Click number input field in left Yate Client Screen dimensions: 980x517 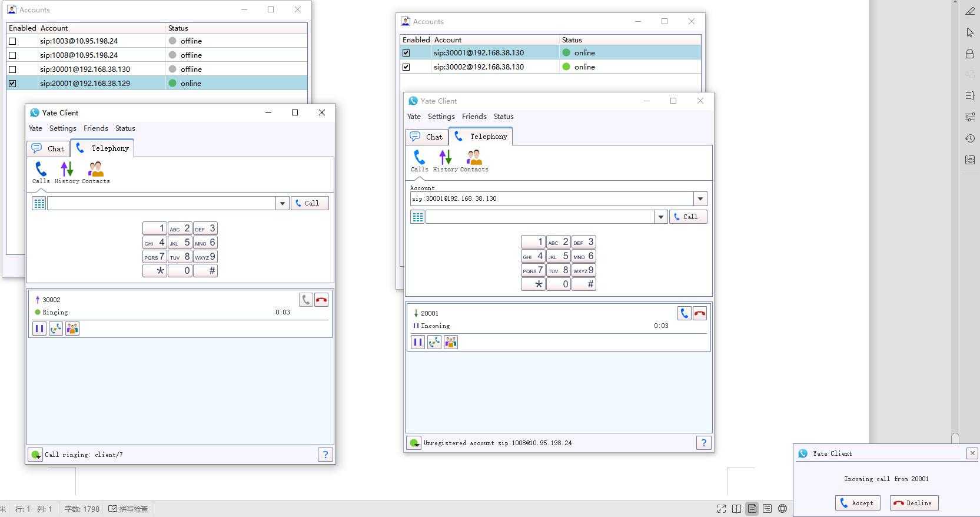tap(161, 203)
